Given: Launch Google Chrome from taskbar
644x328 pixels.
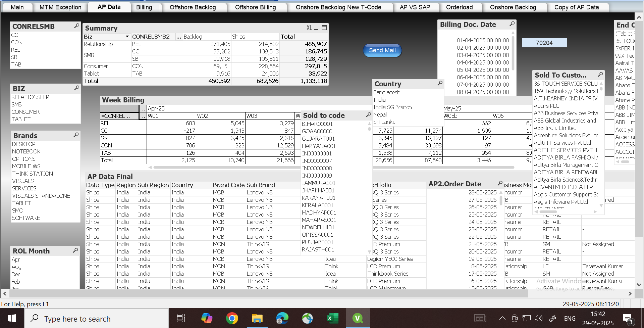Looking at the screenshot, I should pyautogui.click(x=232, y=318).
